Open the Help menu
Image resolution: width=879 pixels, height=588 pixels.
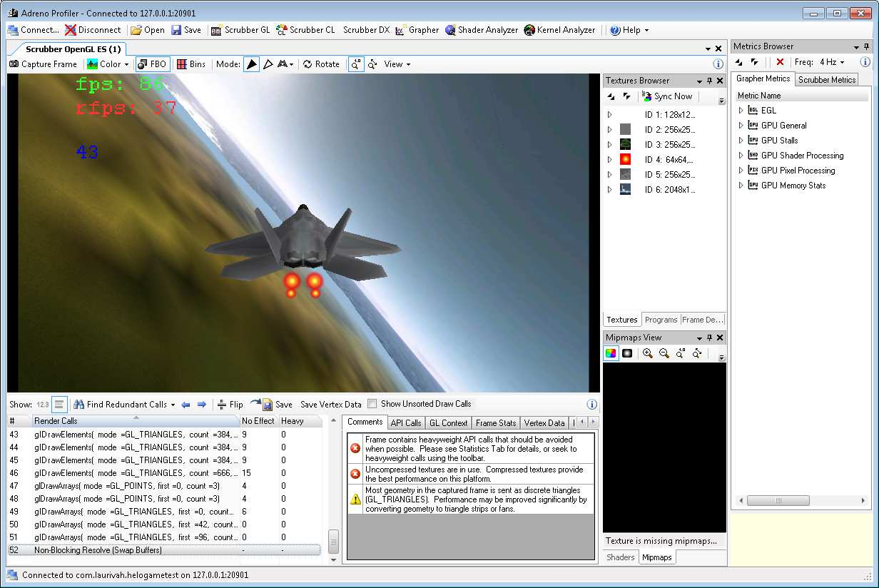click(x=629, y=30)
